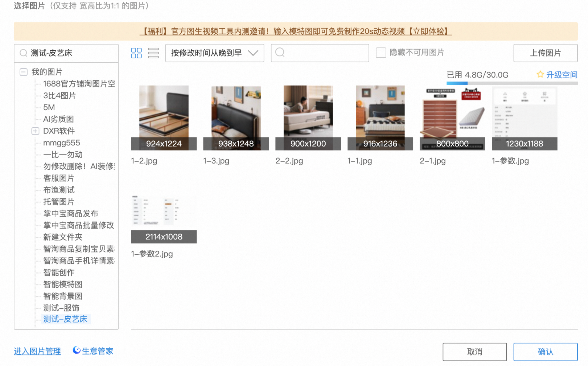The width and height of the screenshot is (588, 366).
Task: Click the 取消 button
Action: pyautogui.click(x=474, y=352)
